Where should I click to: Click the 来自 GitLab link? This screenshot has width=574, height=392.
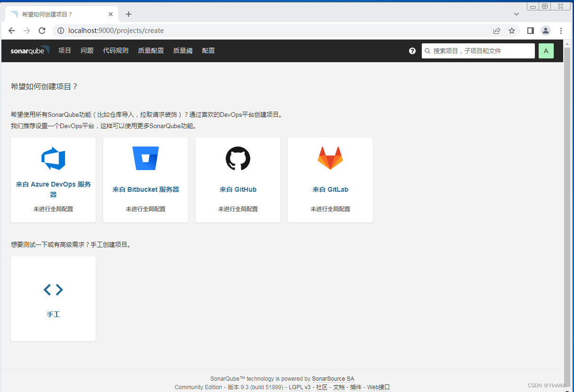click(x=330, y=189)
